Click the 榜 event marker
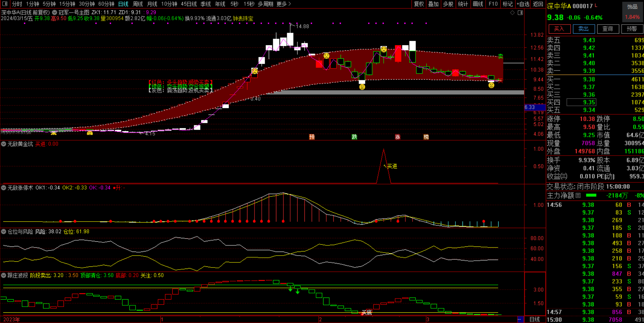 click(x=426, y=137)
